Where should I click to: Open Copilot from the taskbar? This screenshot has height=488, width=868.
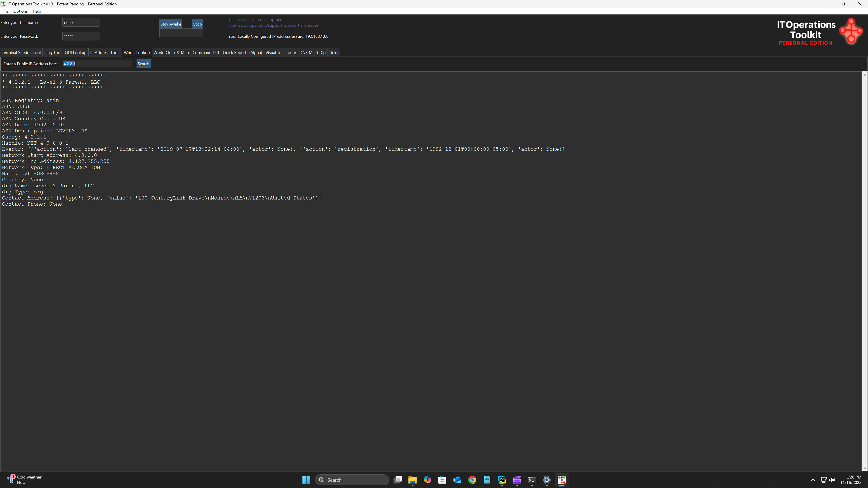[x=427, y=480]
